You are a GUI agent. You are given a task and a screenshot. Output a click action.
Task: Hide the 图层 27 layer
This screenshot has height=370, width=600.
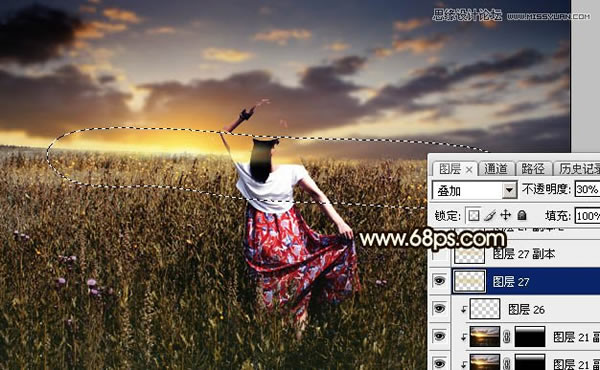(x=439, y=281)
